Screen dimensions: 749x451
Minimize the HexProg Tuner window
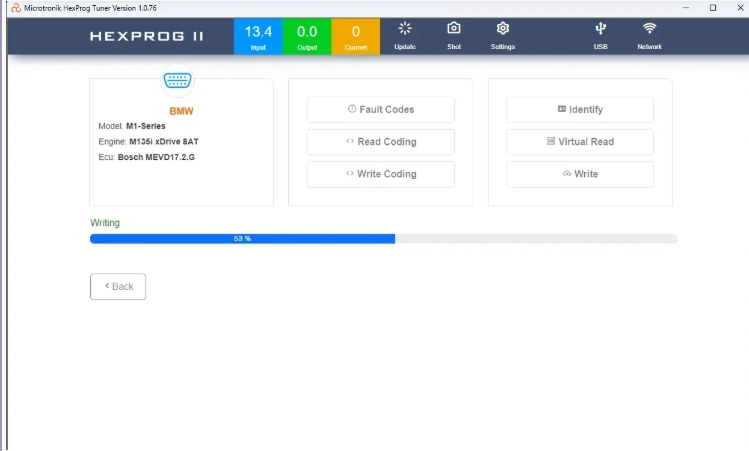click(686, 8)
